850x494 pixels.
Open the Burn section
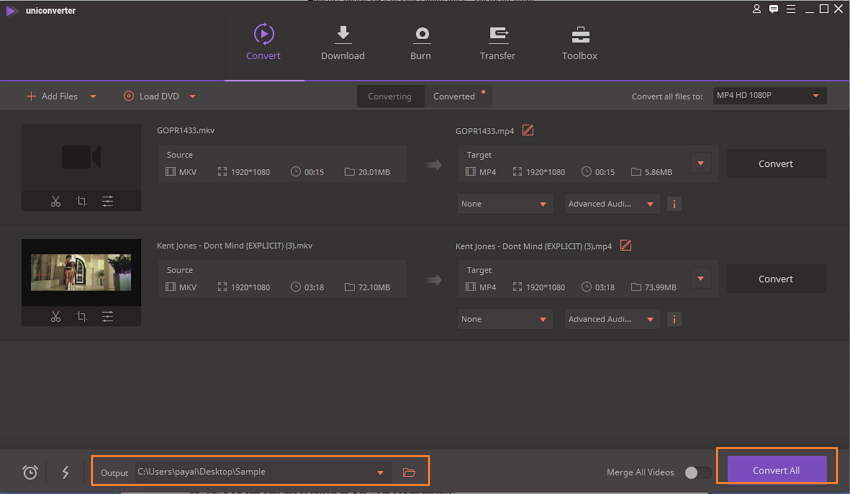(421, 42)
